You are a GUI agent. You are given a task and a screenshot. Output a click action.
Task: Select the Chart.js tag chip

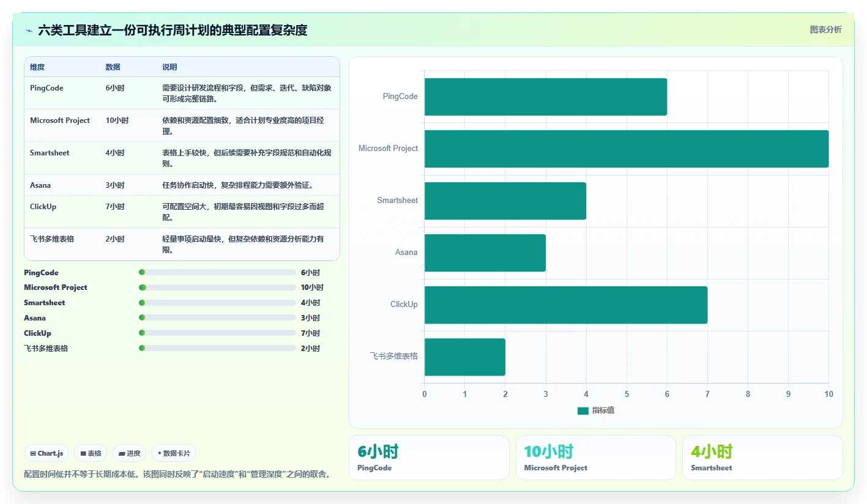(x=47, y=453)
